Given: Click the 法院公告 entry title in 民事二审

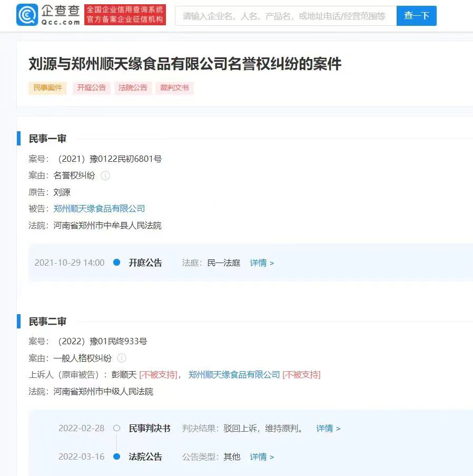Looking at the screenshot, I should 145,456.
